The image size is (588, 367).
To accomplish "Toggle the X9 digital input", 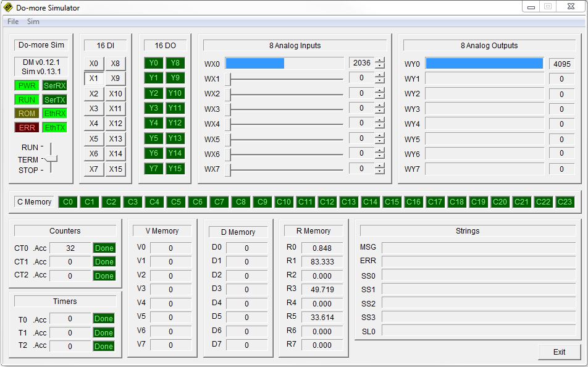I will (x=115, y=78).
